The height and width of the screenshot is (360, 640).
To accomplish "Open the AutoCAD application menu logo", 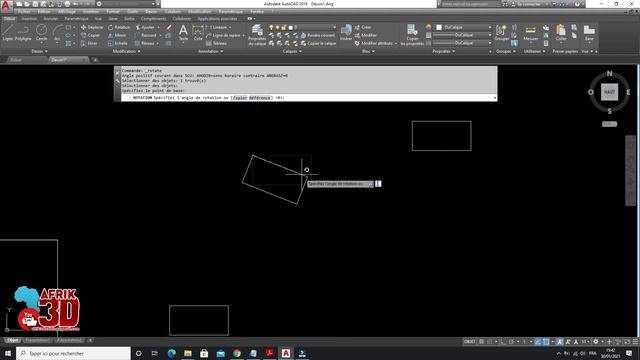I will (6, 5).
